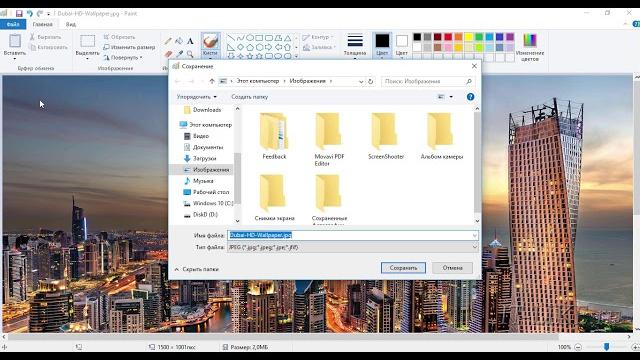The image size is (640, 360).
Task: Select the Color picker eyedropper tool
Action: pos(179,54)
